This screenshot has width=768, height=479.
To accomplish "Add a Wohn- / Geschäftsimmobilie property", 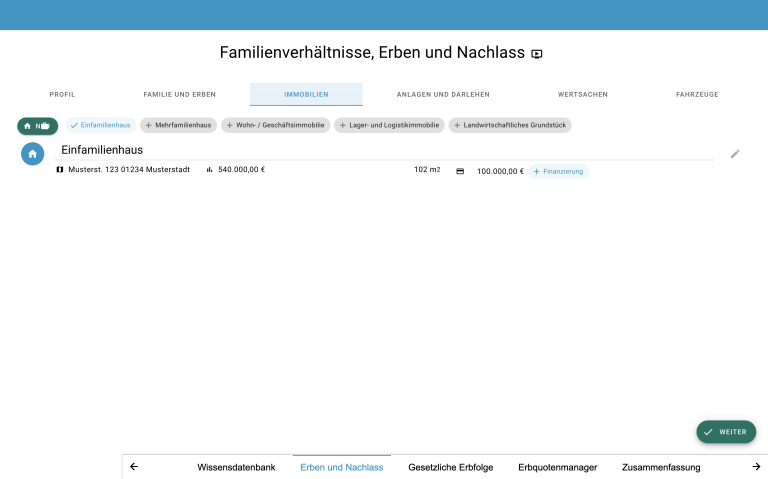I will [x=275, y=125].
